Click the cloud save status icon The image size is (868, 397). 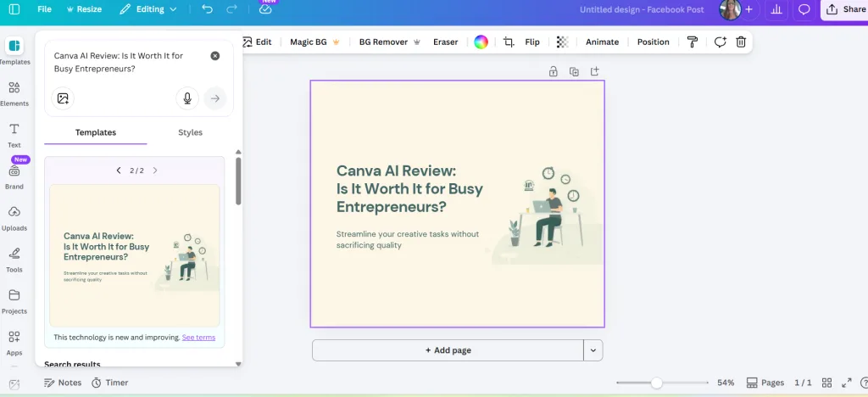coord(265,9)
